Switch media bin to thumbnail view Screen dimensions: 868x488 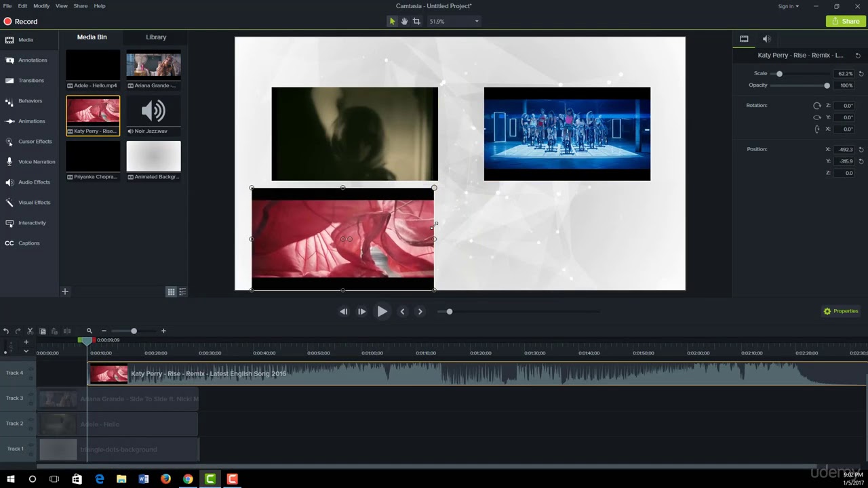(x=171, y=291)
